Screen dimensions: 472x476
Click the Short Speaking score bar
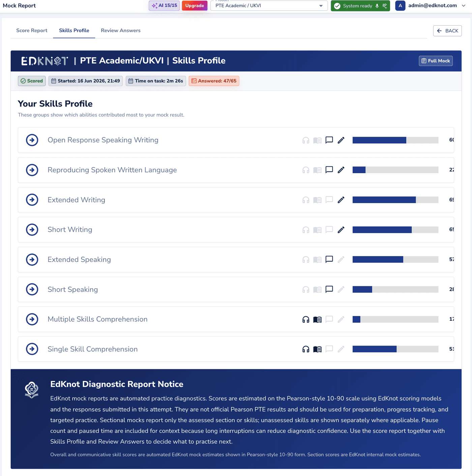tap(395, 289)
